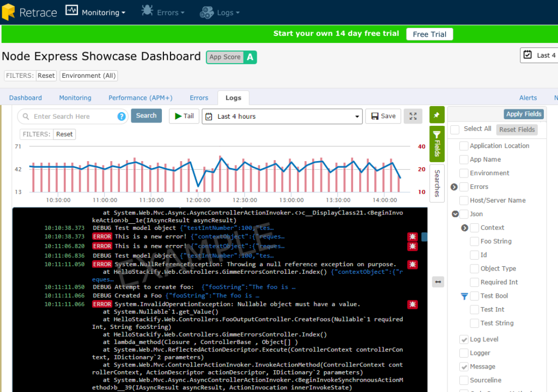
Task: Open error details for 10:10:38.373 error row
Action: click(x=413, y=236)
